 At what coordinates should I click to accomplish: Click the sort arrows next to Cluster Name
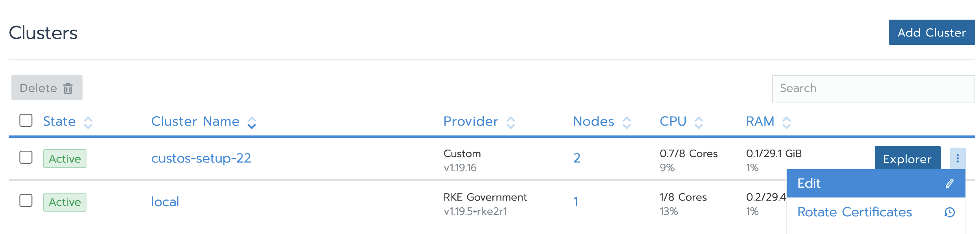[x=251, y=122]
